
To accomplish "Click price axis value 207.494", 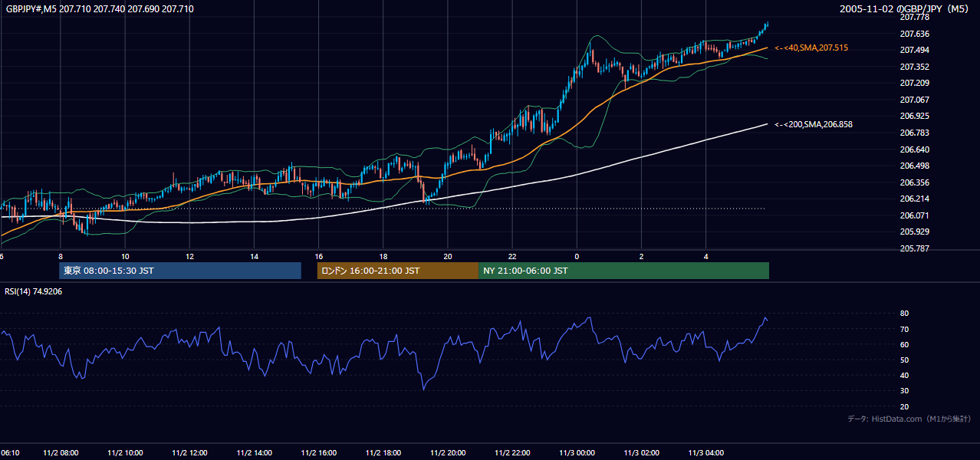I will [x=915, y=50].
